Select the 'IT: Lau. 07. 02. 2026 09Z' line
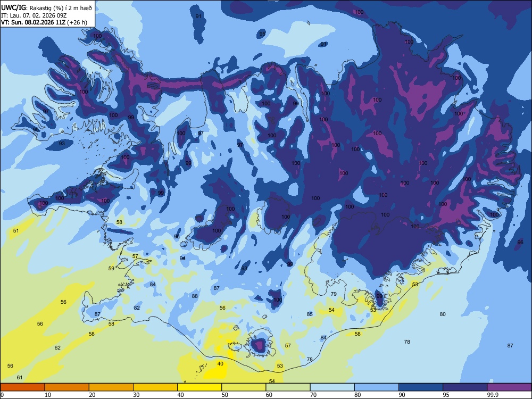Image resolution: width=532 pixels, height=399 pixels. (34, 15)
